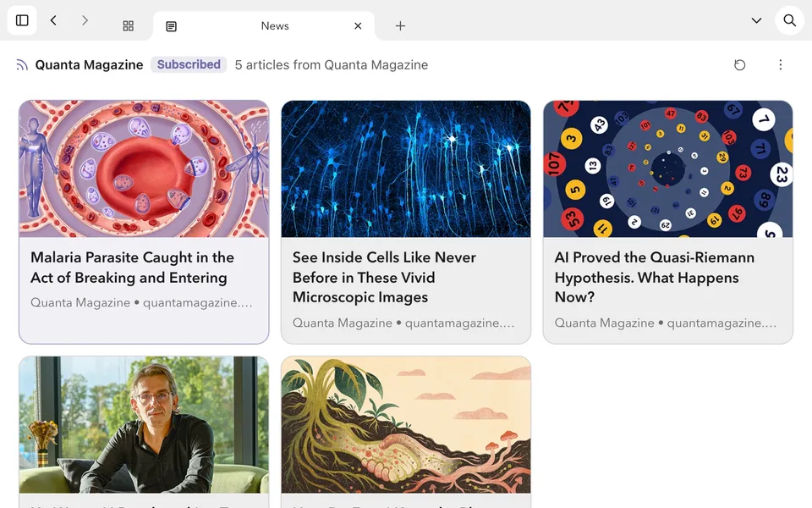Click the man in black shirt thumbnail
Image resolution: width=812 pixels, height=508 pixels.
tap(144, 424)
